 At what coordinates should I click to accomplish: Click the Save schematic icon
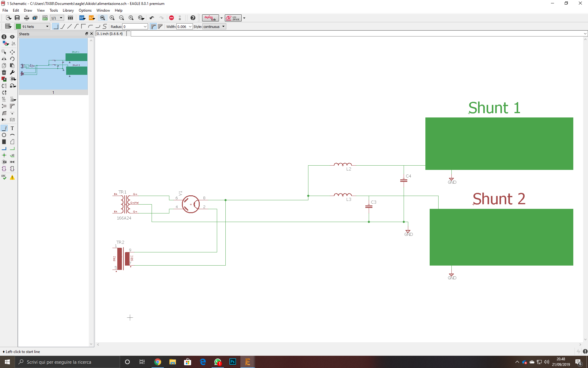click(17, 18)
